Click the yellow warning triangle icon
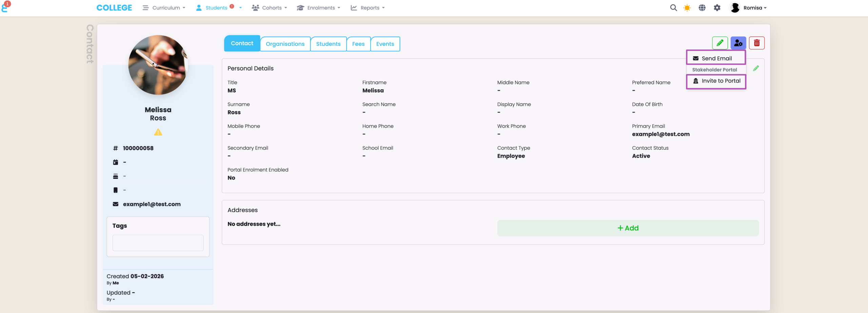Viewport: 868px width, 313px height. pyautogui.click(x=158, y=132)
